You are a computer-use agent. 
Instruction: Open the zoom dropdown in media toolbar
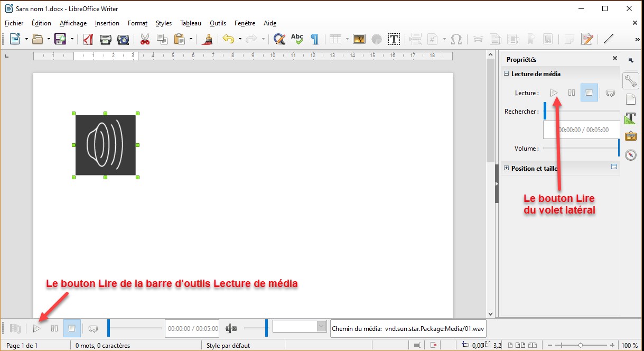coord(321,327)
